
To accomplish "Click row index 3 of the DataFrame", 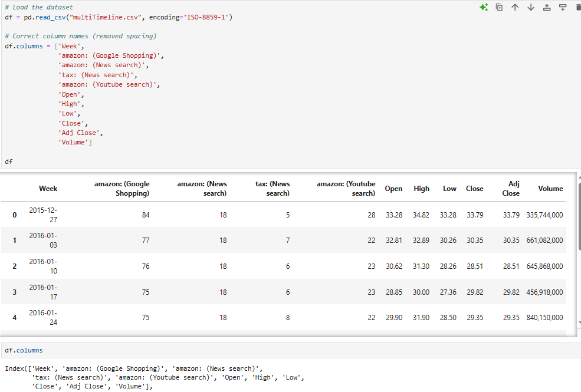I will pyautogui.click(x=14, y=292).
